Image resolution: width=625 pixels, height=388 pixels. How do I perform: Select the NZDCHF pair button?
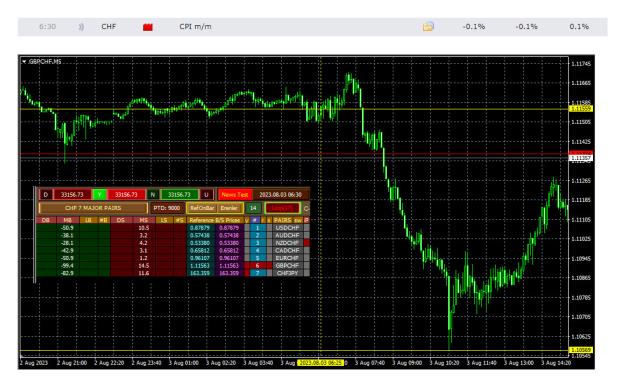click(x=287, y=243)
